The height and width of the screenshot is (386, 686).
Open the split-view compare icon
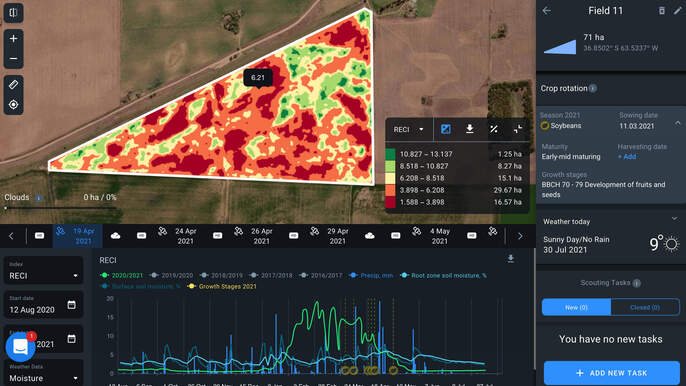(14, 13)
